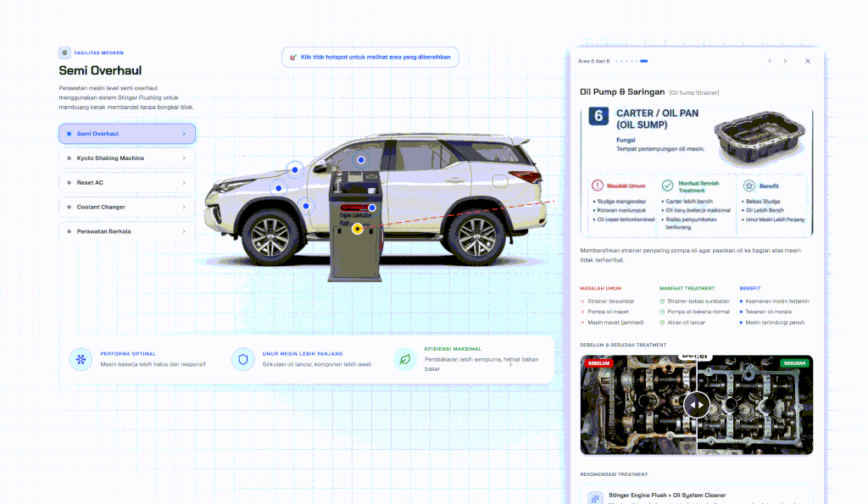Click the "Strainer tersumbat" list entry
The height and width of the screenshot is (504, 868).
coord(610,302)
